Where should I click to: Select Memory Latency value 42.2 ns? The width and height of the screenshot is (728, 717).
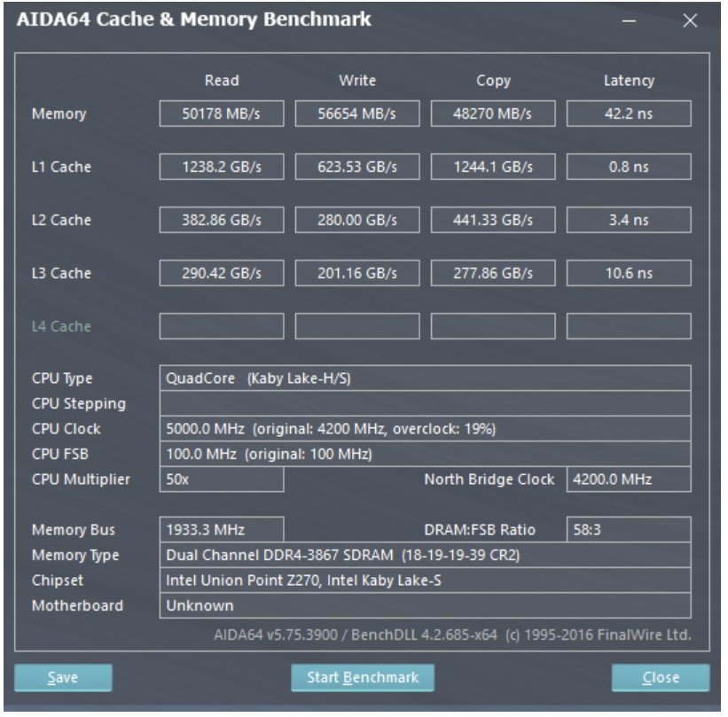coord(629,113)
